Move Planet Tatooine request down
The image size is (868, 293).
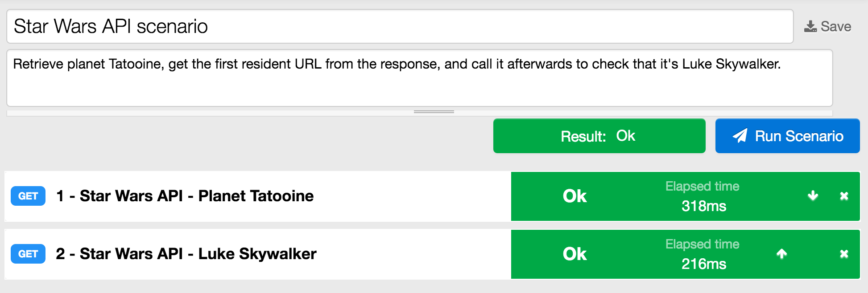tap(813, 196)
